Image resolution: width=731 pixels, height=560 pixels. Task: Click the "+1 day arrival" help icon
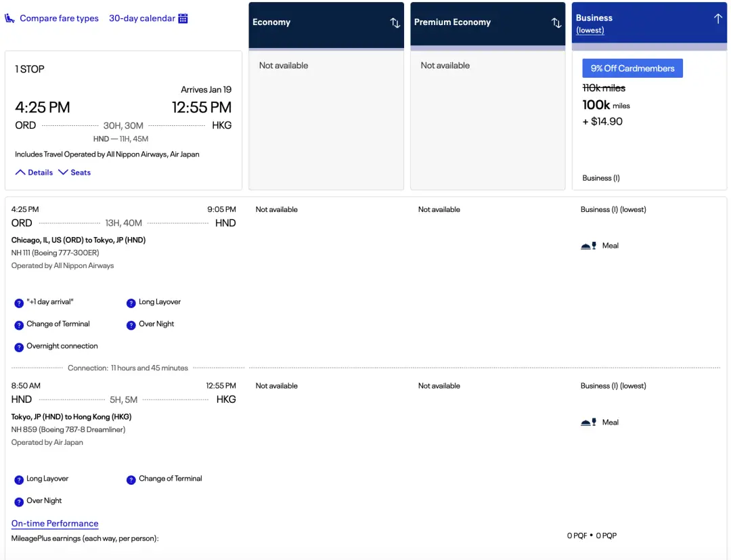coord(19,303)
